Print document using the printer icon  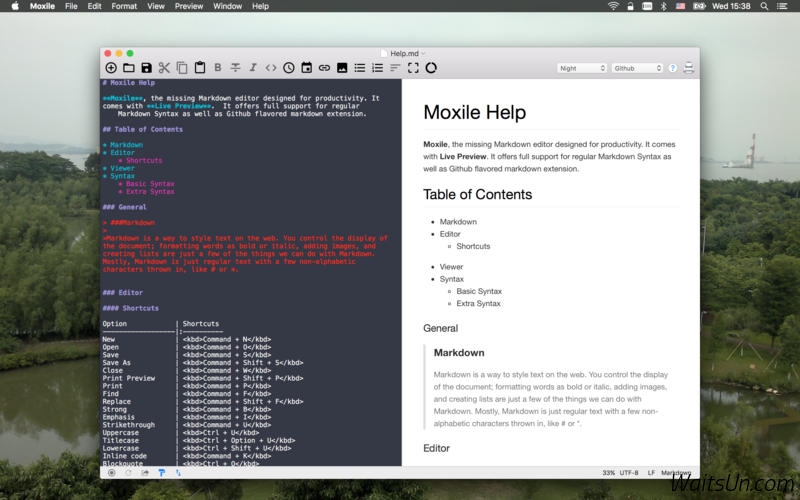[x=689, y=68]
